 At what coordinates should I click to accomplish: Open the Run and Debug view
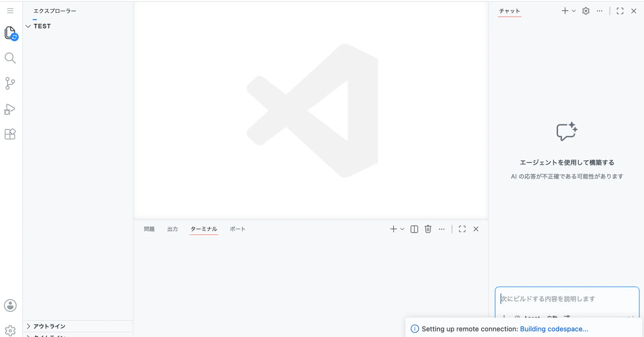click(x=10, y=109)
